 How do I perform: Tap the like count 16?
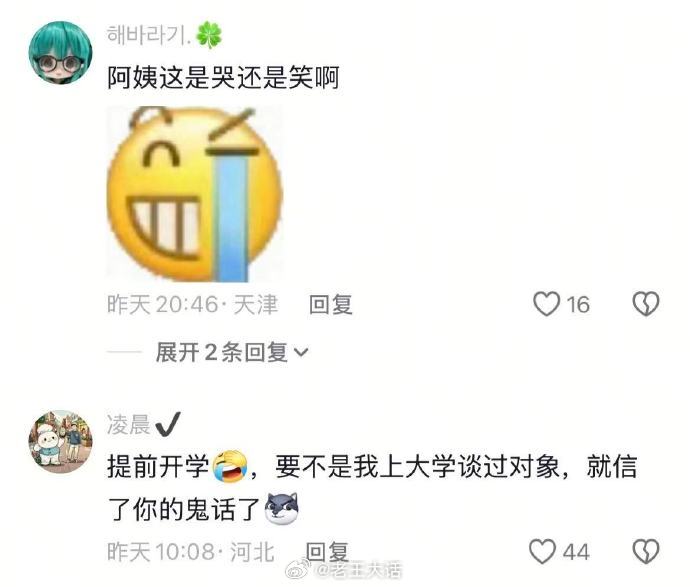point(578,305)
